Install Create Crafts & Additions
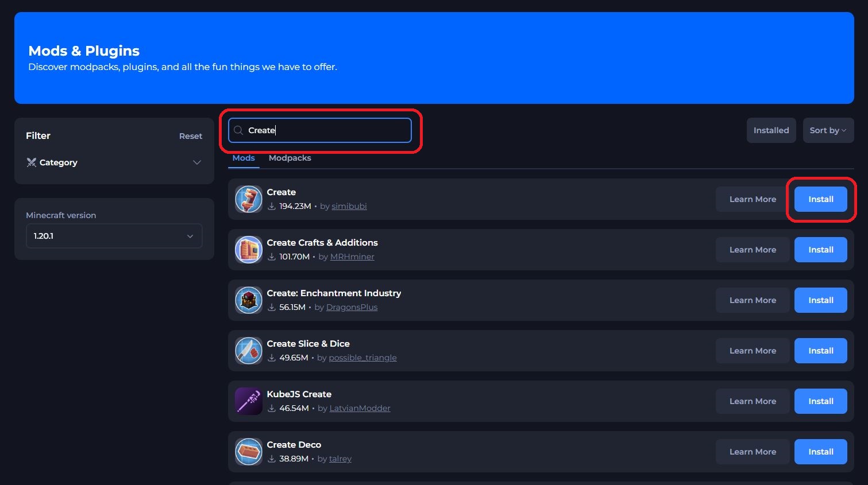Screen dimensions: 868x485 [x=821, y=250]
